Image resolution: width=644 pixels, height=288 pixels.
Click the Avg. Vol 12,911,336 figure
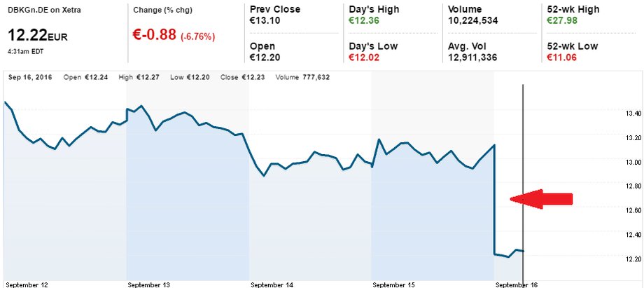point(472,57)
